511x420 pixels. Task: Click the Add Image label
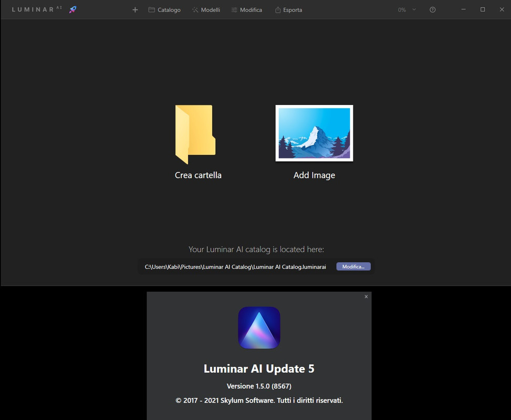314,175
